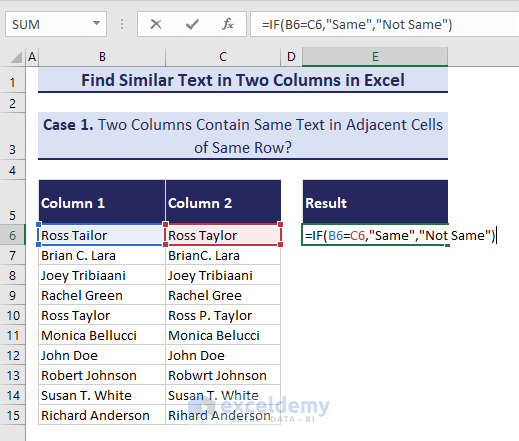Select column D header

pyautogui.click(x=291, y=57)
